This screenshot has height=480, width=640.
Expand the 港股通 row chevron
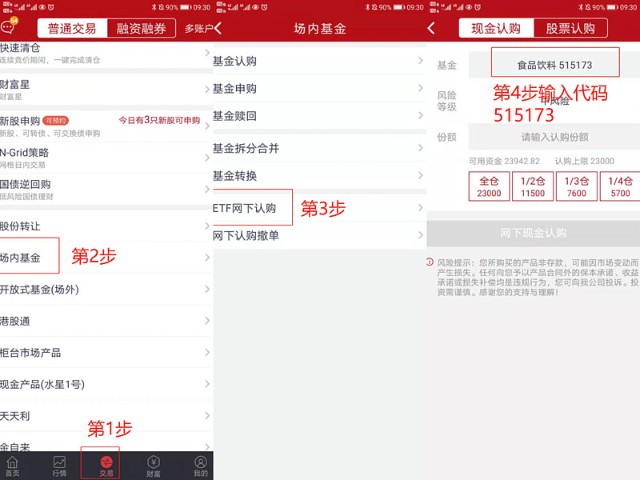pyautogui.click(x=207, y=321)
